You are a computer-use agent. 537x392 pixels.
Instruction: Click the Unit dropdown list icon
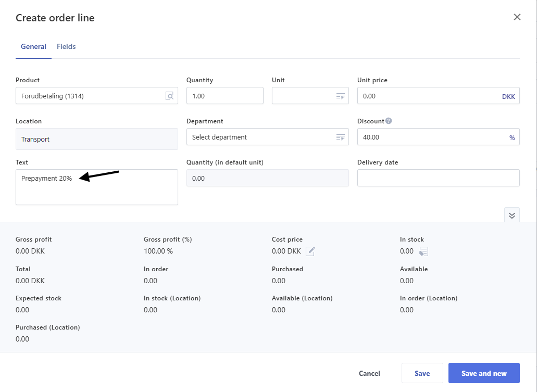tap(340, 96)
